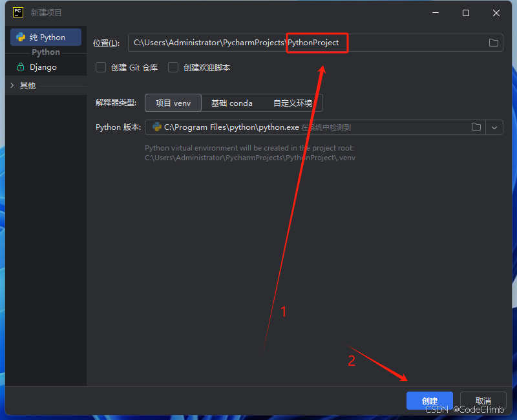Click the 取消 button

click(483, 401)
